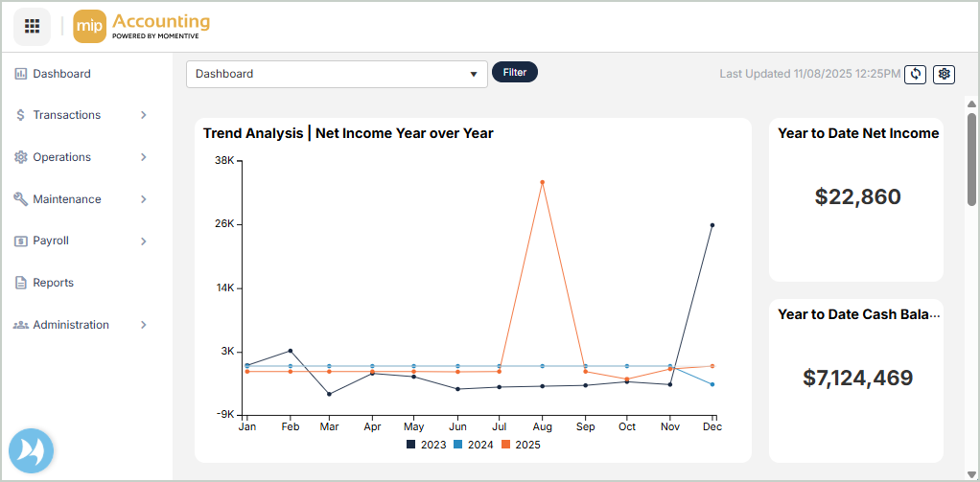Click the vertical scrollbar thumb
980x482 pixels.
(971, 158)
